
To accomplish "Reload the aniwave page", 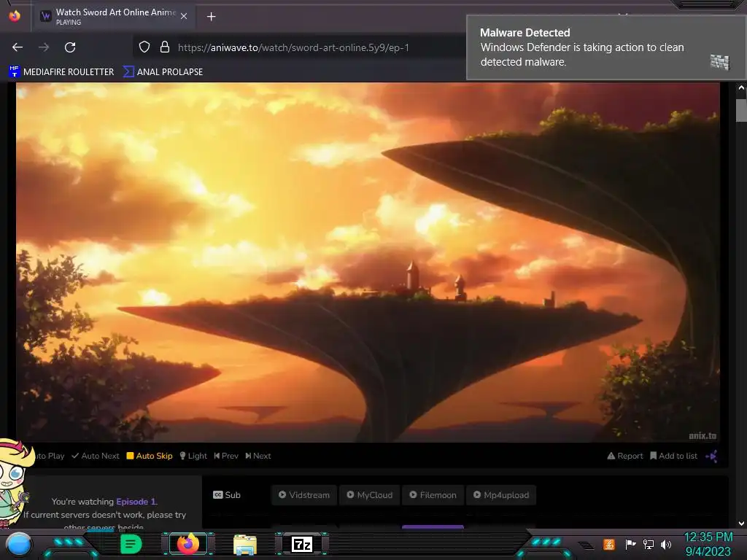I will (x=70, y=47).
